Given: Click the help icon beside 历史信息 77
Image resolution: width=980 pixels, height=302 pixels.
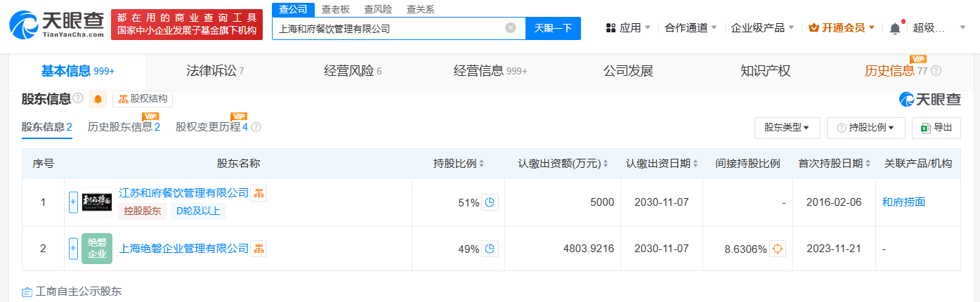Looking at the screenshot, I should tap(936, 71).
